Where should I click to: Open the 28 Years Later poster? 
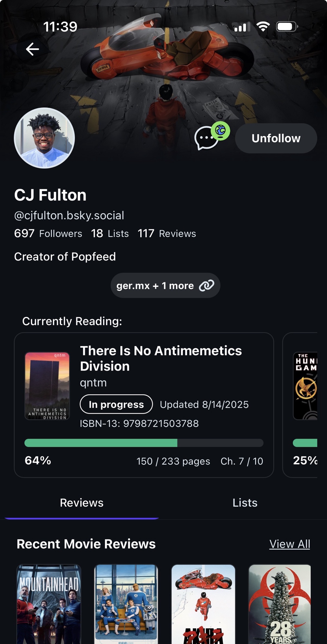(x=280, y=604)
